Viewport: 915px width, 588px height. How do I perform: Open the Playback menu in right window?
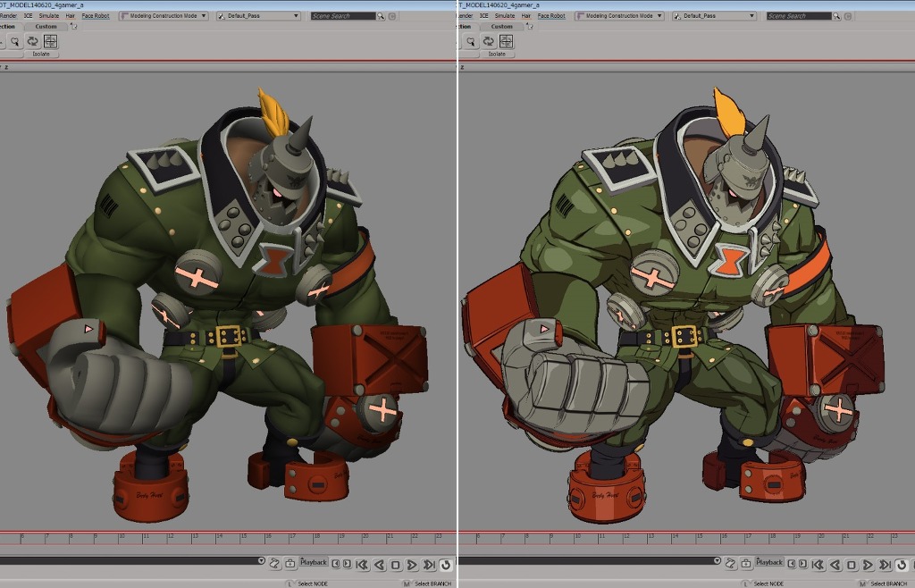pos(770,562)
